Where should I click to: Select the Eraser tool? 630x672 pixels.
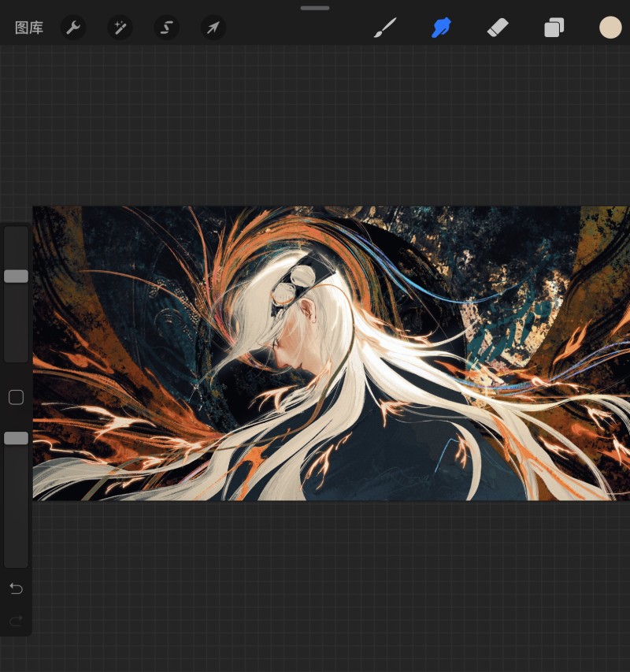(x=498, y=28)
